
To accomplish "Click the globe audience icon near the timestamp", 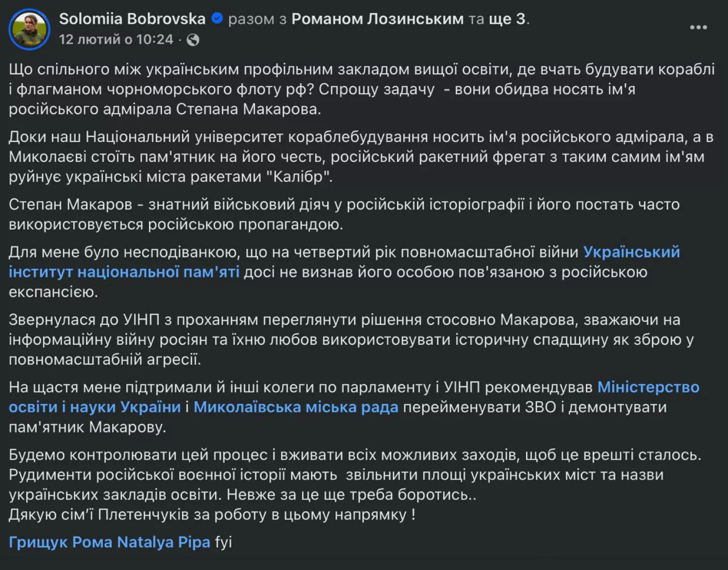I will [x=194, y=39].
